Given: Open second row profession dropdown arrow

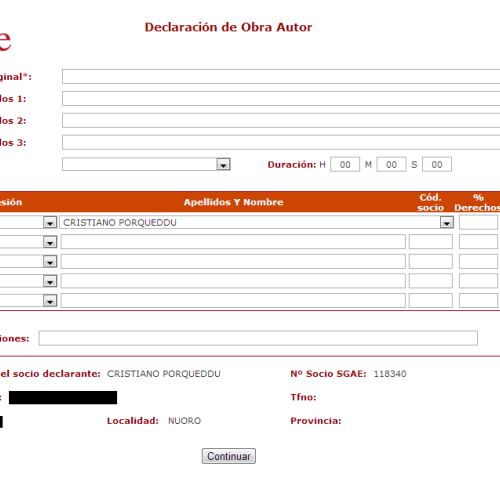Looking at the screenshot, I should tap(50, 242).
